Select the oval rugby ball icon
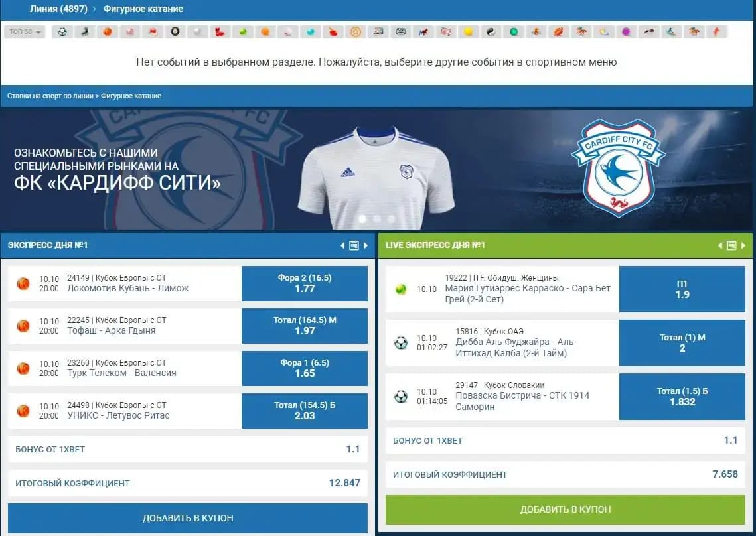756x536 pixels. tap(558, 32)
